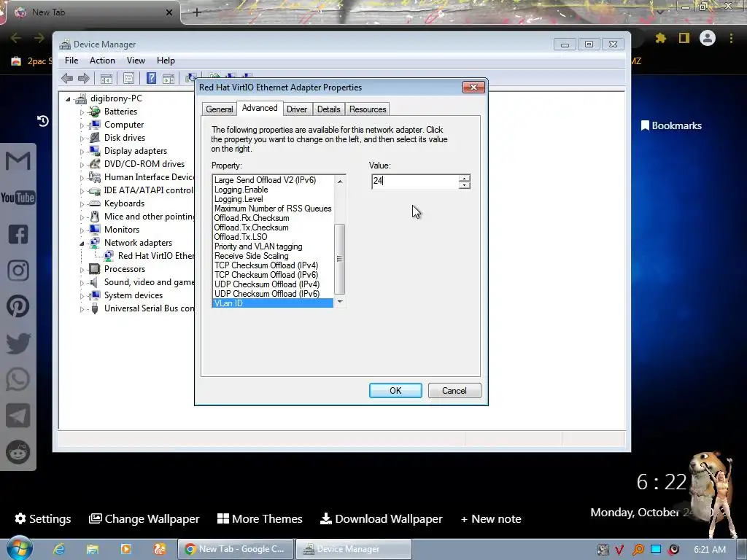Open the Bookmarks link on the new tab page
Image resolution: width=747 pixels, height=560 pixels.
[671, 125]
